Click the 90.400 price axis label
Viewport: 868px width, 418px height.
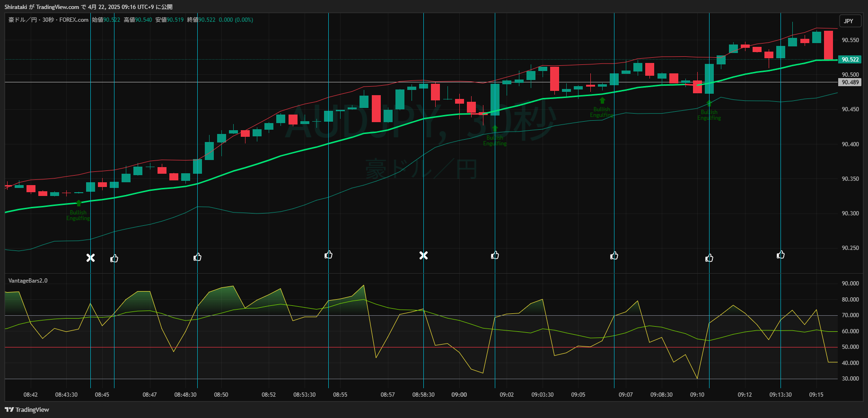850,144
